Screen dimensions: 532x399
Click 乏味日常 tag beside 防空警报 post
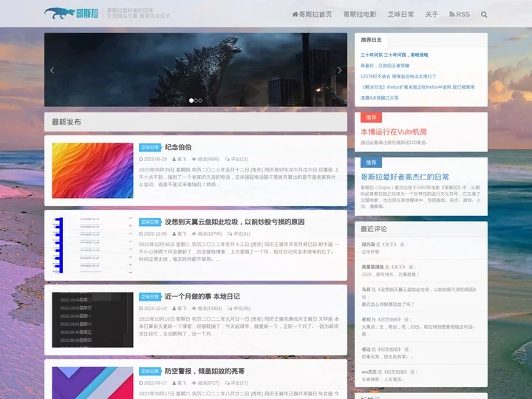click(149, 371)
